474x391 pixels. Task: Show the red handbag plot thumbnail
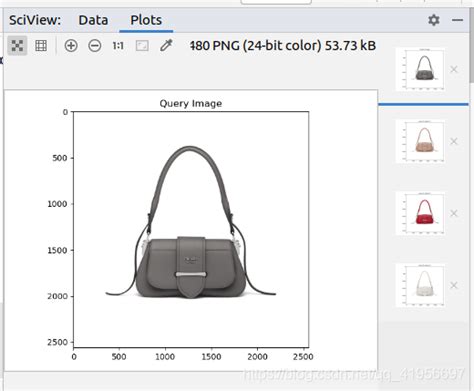pos(420,213)
